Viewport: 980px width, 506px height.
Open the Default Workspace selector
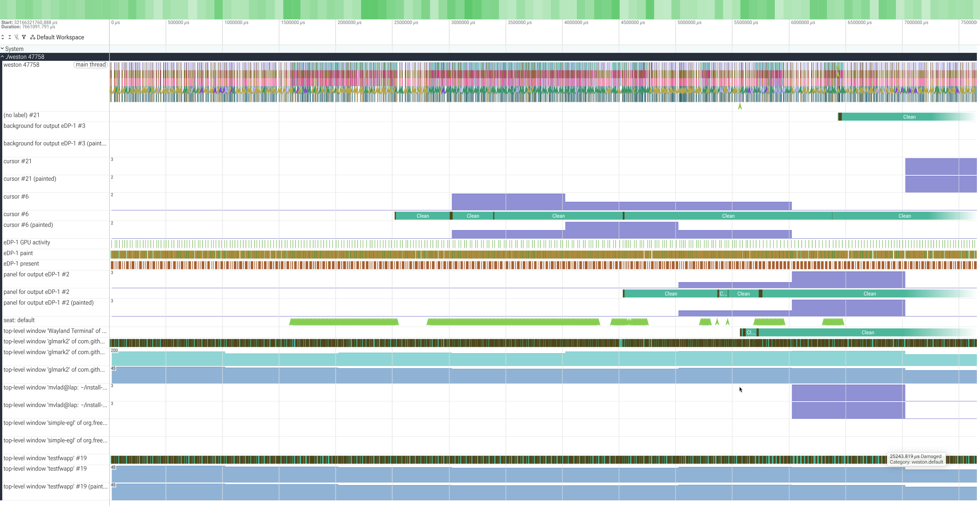click(x=57, y=37)
